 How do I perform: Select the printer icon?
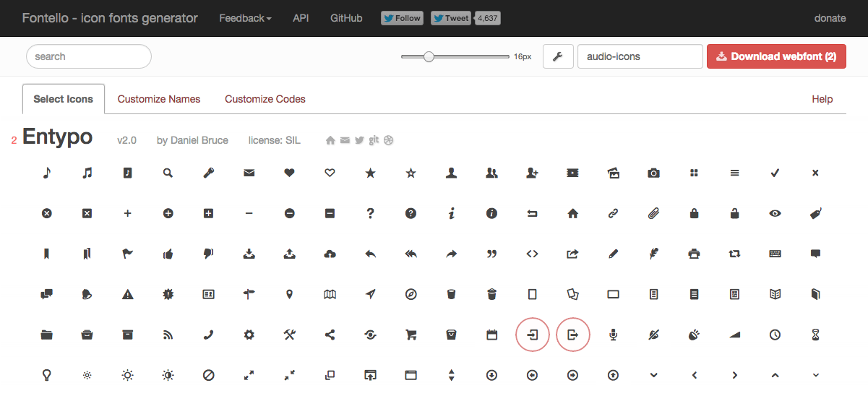pyautogui.click(x=695, y=254)
